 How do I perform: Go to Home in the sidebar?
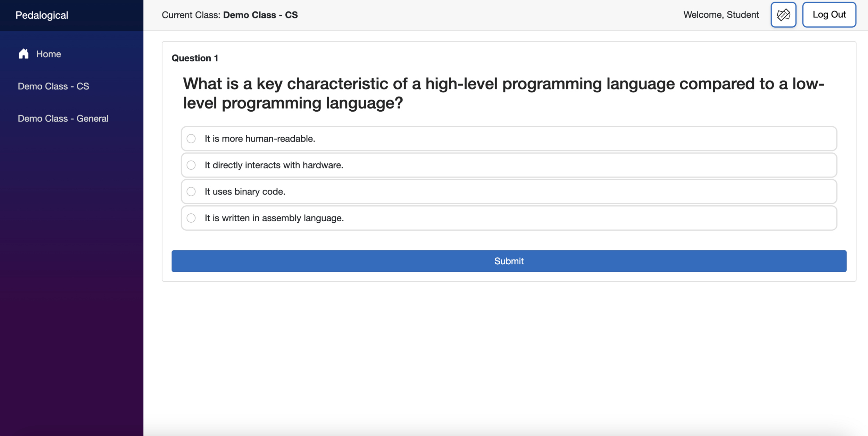[x=48, y=54]
